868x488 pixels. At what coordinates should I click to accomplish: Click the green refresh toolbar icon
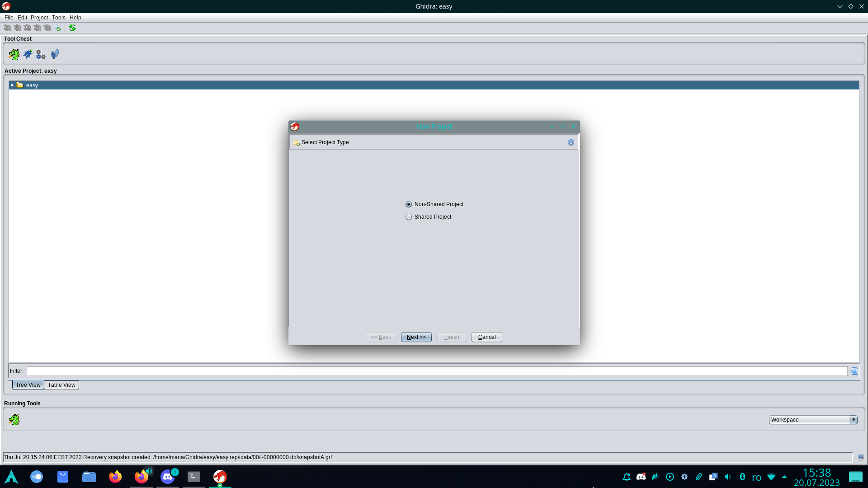tap(72, 28)
